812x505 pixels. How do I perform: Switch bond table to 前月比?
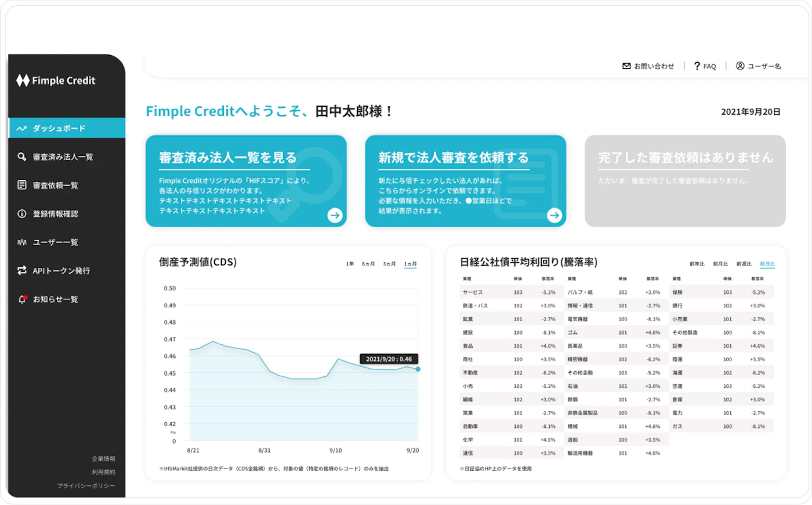pyautogui.click(x=720, y=264)
